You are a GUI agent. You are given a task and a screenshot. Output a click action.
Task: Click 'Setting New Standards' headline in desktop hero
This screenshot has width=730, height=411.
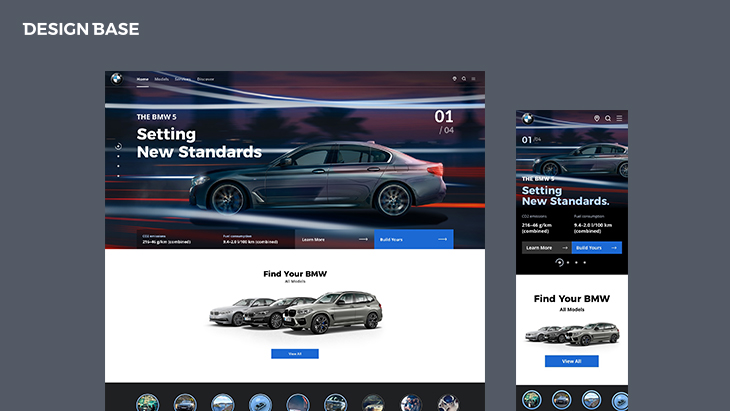tap(199, 143)
